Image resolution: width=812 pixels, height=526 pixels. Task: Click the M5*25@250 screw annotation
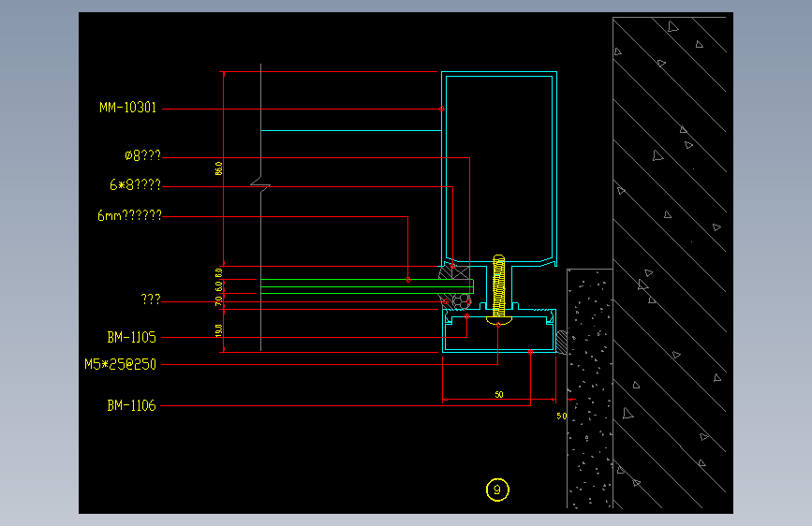(120, 364)
